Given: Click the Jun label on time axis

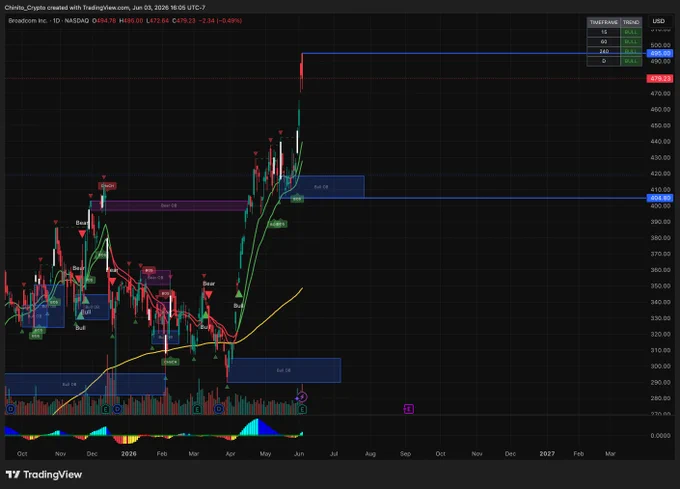Looking at the screenshot, I should click(299, 453).
